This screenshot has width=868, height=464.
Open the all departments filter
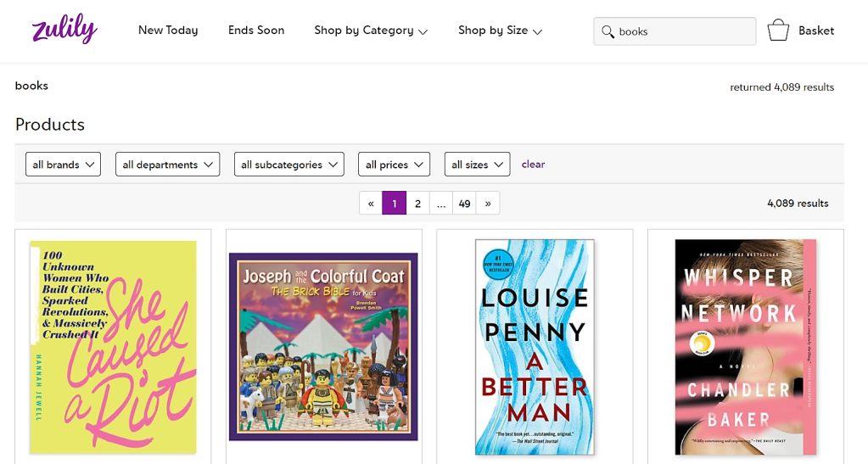[167, 165]
